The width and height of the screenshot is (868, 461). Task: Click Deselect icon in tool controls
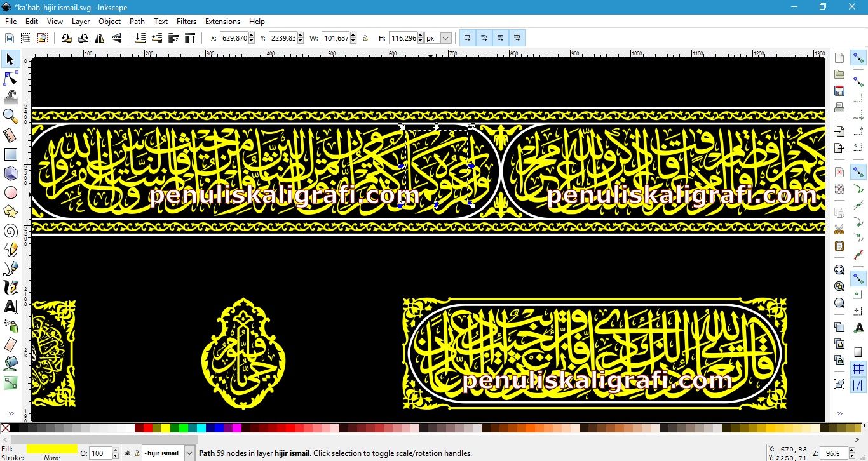(42, 38)
